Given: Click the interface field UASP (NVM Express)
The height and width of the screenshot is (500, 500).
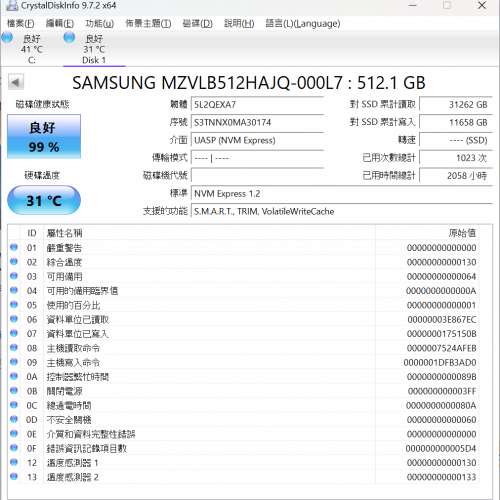Looking at the screenshot, I should pyautogui.click(x=257, y=140).
